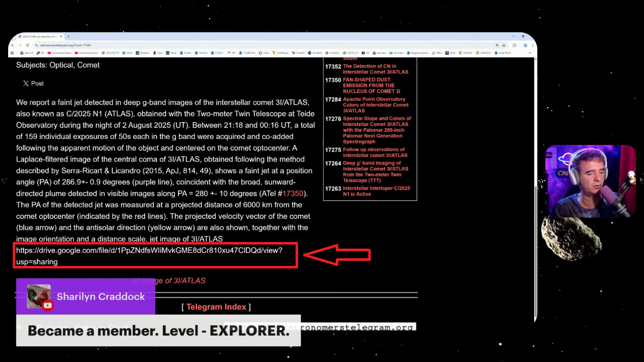Open the zoom magnifier icon in address bar
The image size is (644, 362).
tap(497, 45)
